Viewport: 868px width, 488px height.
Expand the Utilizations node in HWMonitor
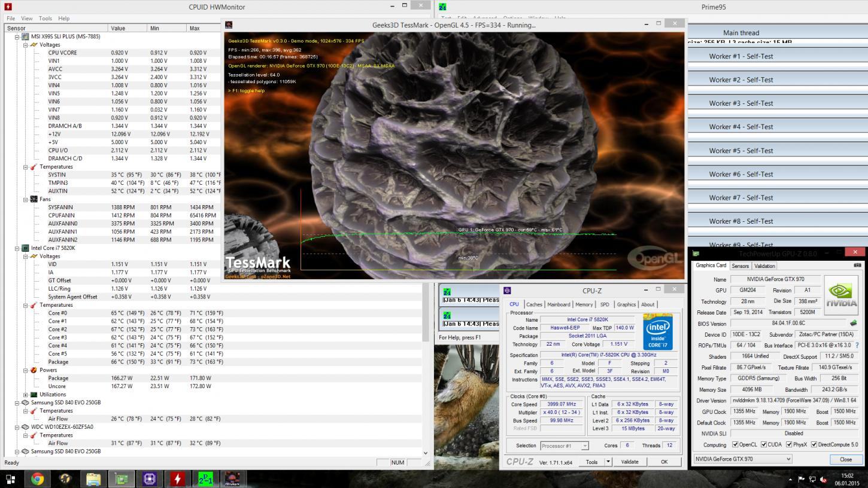tap(26, 395)
